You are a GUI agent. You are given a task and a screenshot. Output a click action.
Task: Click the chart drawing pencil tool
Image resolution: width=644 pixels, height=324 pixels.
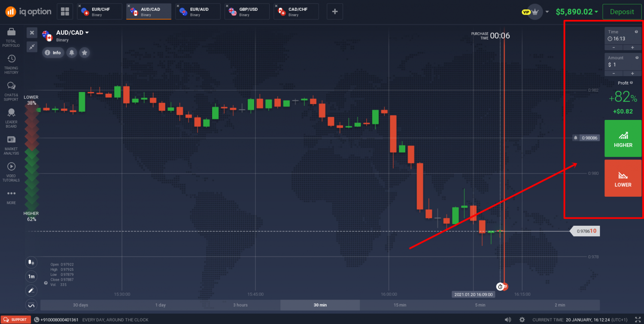[31, 290]
